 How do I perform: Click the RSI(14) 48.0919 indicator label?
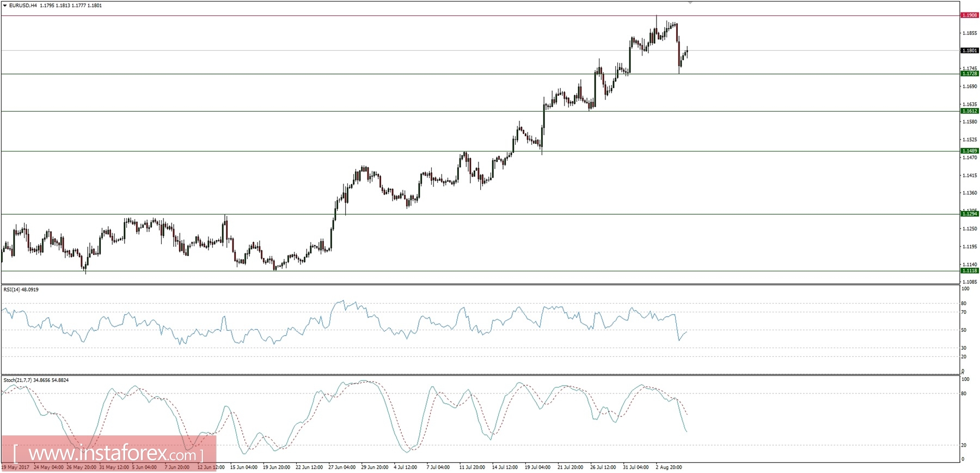tap(21, 289)
